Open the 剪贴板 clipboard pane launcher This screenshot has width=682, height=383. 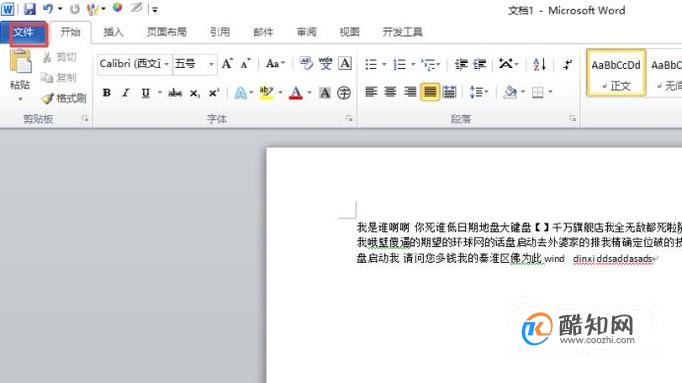(x=85, y=119)
